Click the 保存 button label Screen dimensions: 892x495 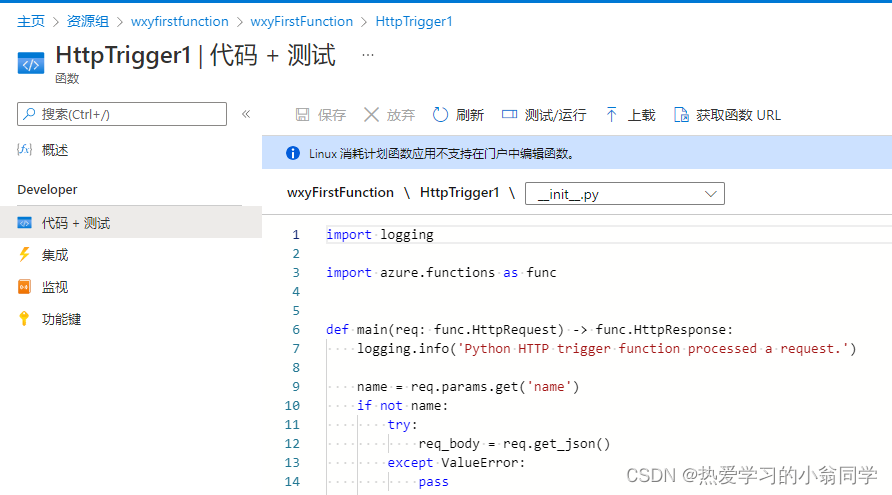[332, 116]
